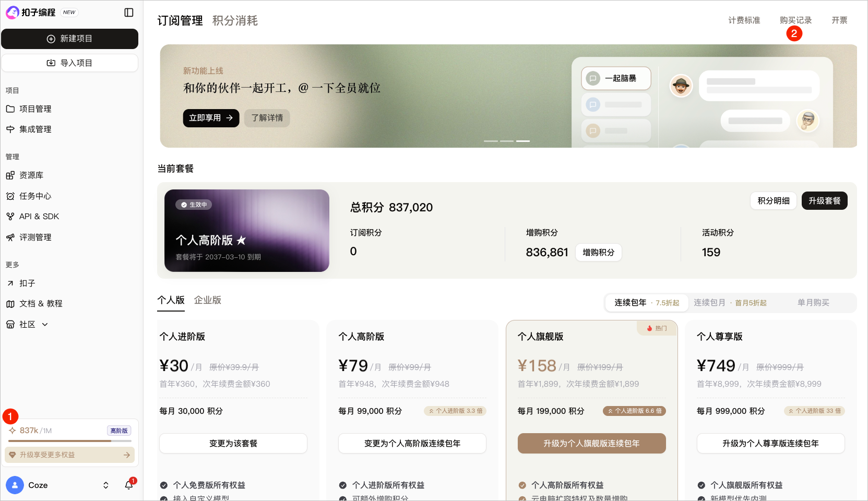Screen dimensions: 868x501
Task: Click 每月 99,000 积分 text
Action: click(x=370, y=411)
